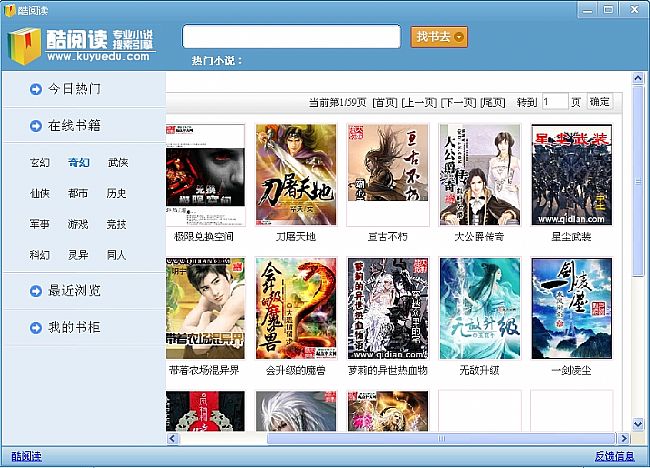Open 最近浏览 section

pos(74,291)
